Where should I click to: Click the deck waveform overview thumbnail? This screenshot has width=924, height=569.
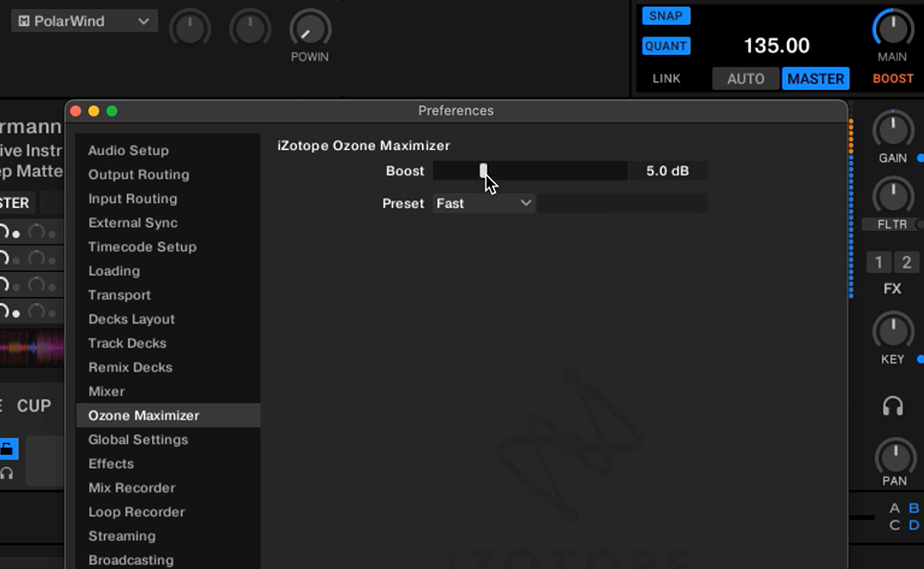(x=32, y=349)
